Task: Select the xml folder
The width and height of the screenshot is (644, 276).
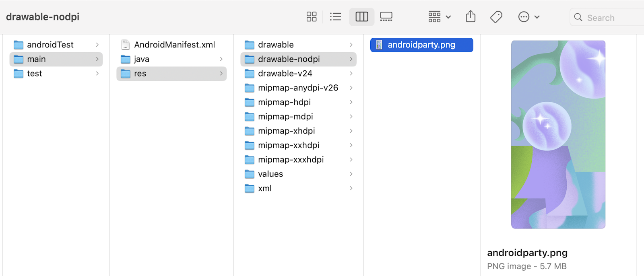Action: click(x=264, y=188)
